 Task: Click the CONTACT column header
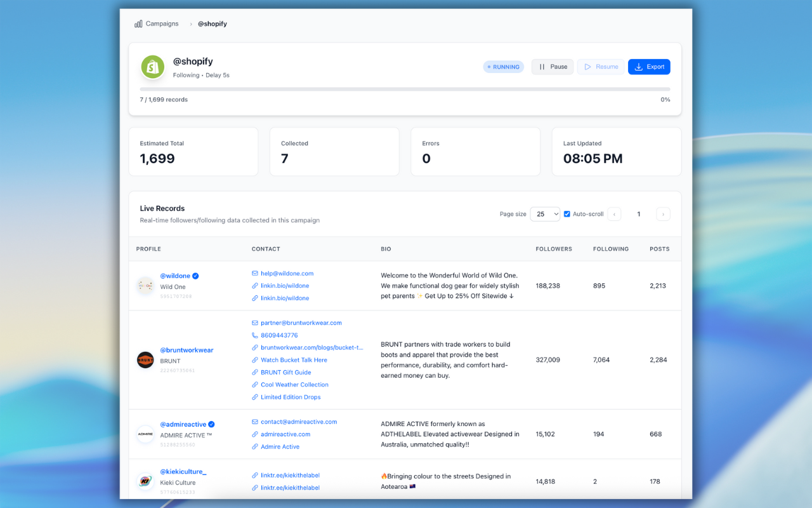point(266,249)
